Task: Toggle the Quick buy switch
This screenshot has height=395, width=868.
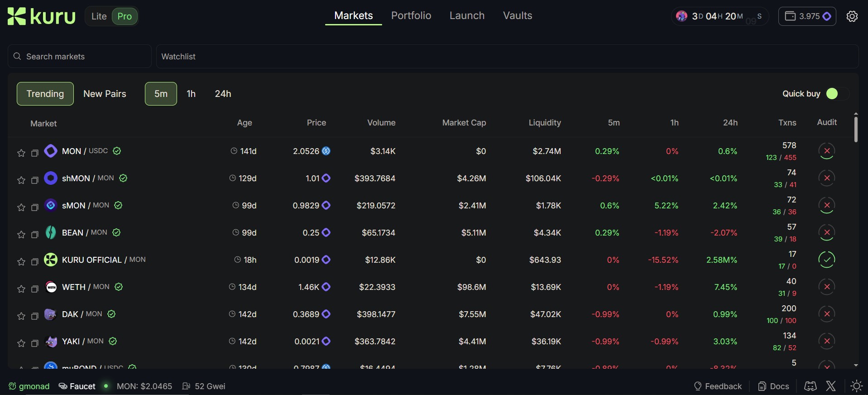Action: tap(837, 94)
